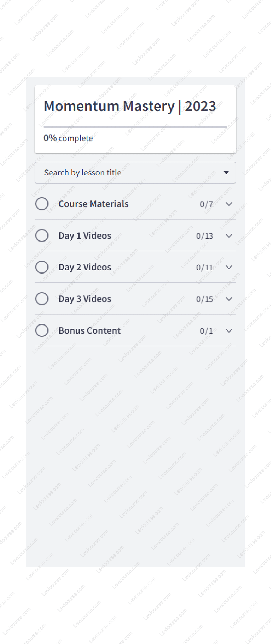Open the Day 1 Videos section
Viewport: 271px width, 644px height.
click(85, 236)
